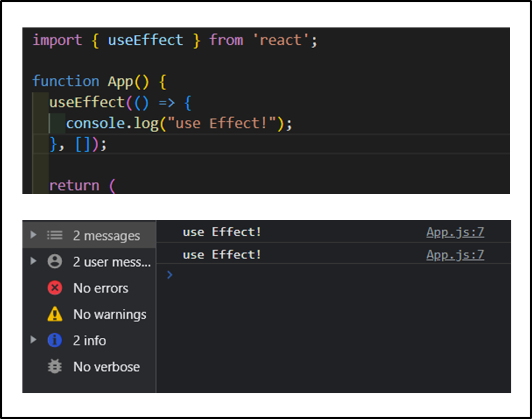532x419 pixels.
Task: Click the useEffect import statement line
Action: tap(175, 40)
